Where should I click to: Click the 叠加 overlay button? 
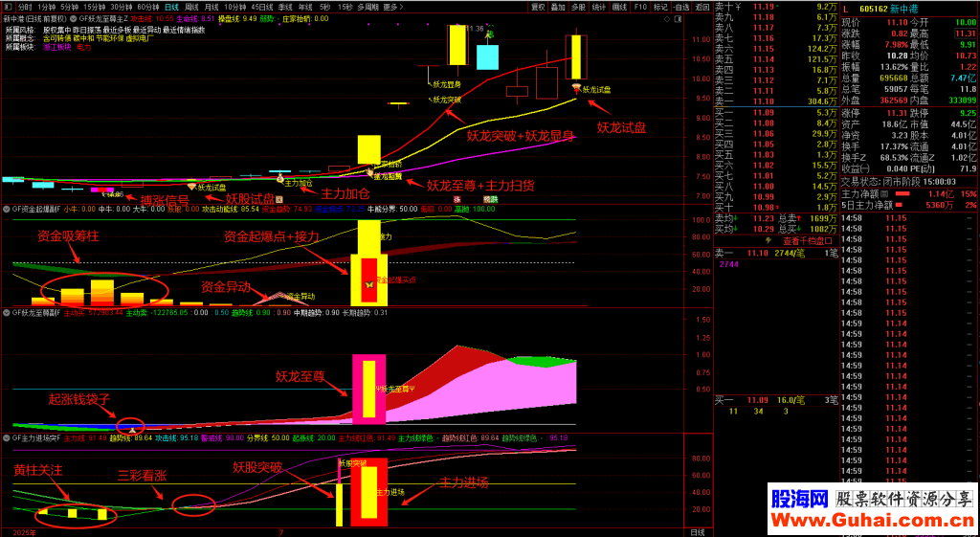(x=558, y=8)
